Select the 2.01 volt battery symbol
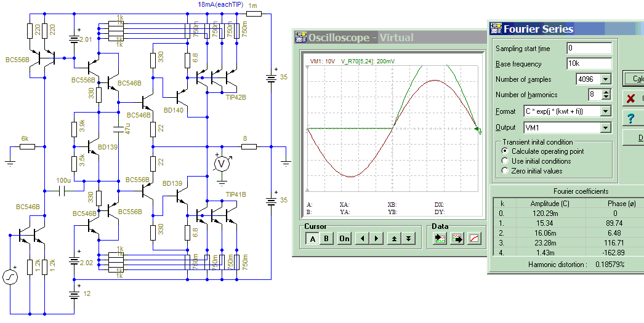 click(74, 39)
